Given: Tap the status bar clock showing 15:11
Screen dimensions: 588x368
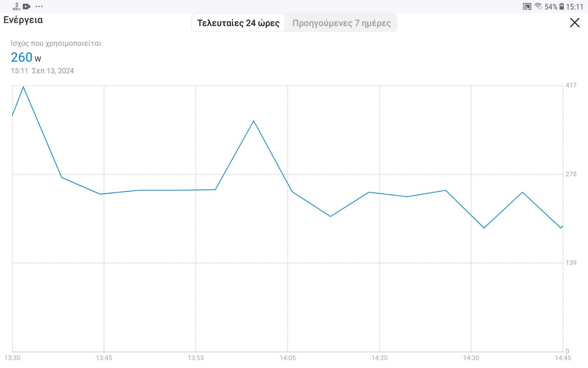Looking at the screenshot, I should 574,7.
